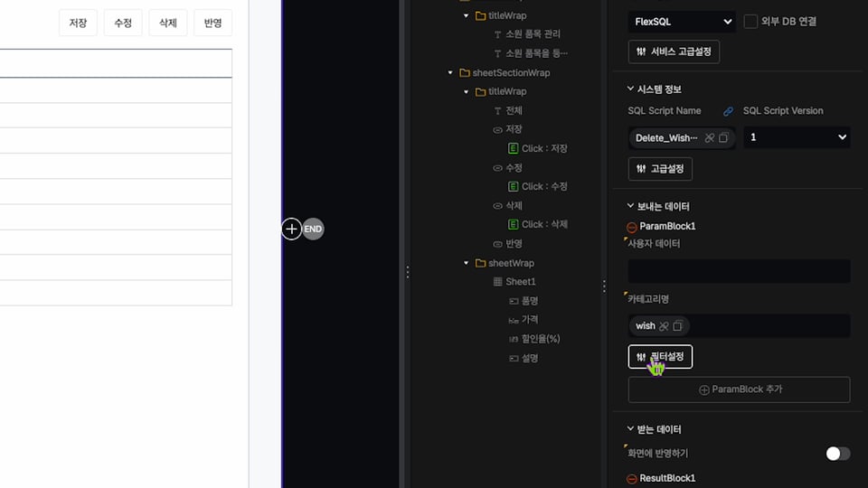Click the Click : 저장 event icon
The image size is (868, 488).
pyautogui.click(x=514, y=148)
